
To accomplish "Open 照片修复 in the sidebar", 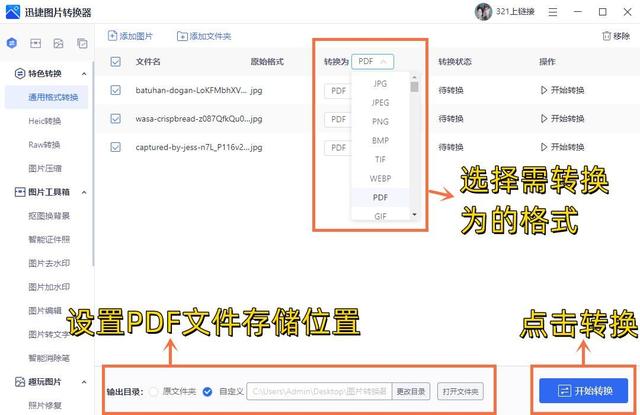I will [x=45, y=406].
